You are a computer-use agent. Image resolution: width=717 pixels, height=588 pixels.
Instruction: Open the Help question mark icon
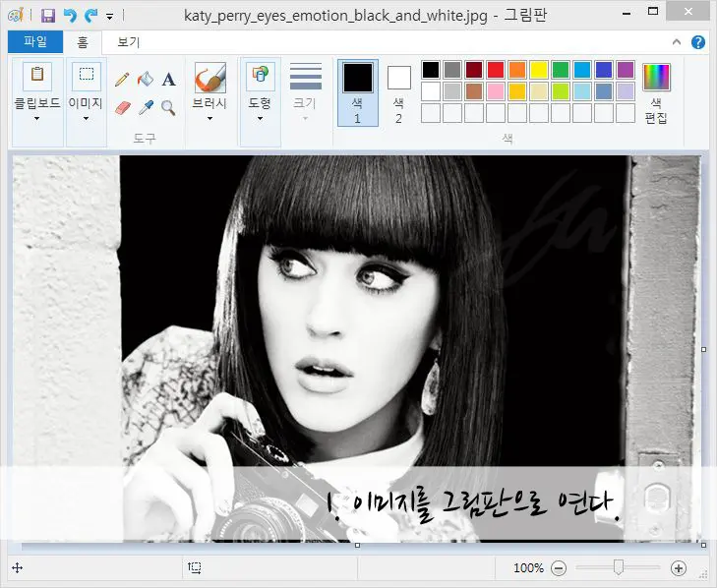[x=698, y=42]
